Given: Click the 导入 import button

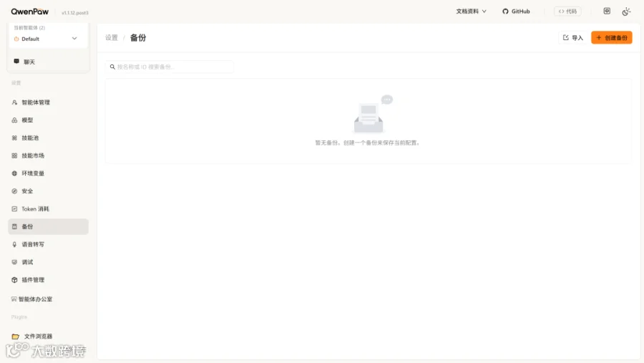Looking at the screenshot, I should click(573, 37).
